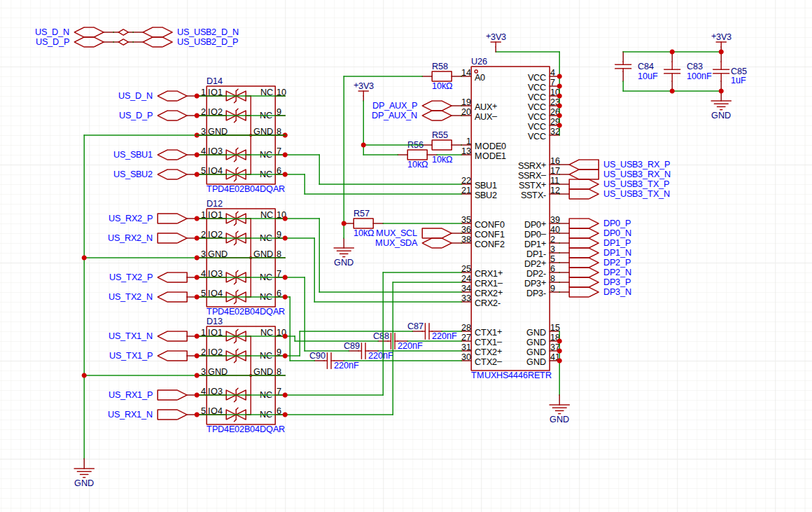Image resolution: width=812 pixels, height=512 pixels.
Task: Click the R58 resistor symbol
Action: click(441, 76)
